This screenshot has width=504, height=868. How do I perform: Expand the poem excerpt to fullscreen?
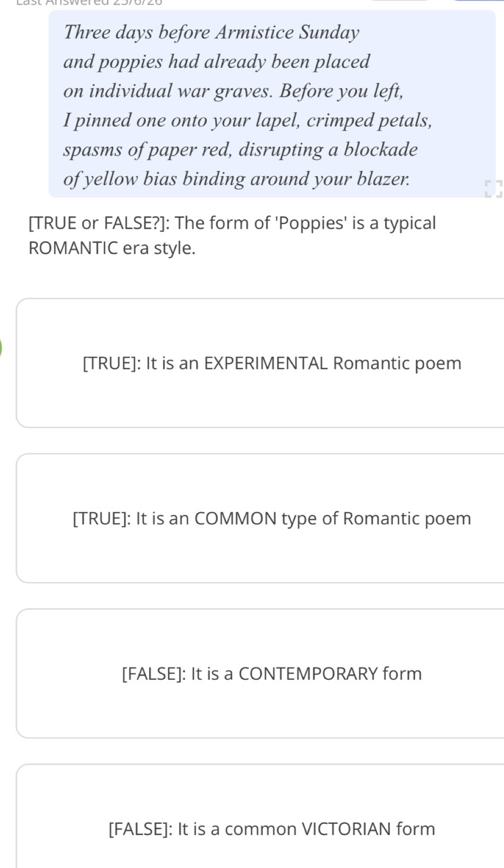[493, 188]
